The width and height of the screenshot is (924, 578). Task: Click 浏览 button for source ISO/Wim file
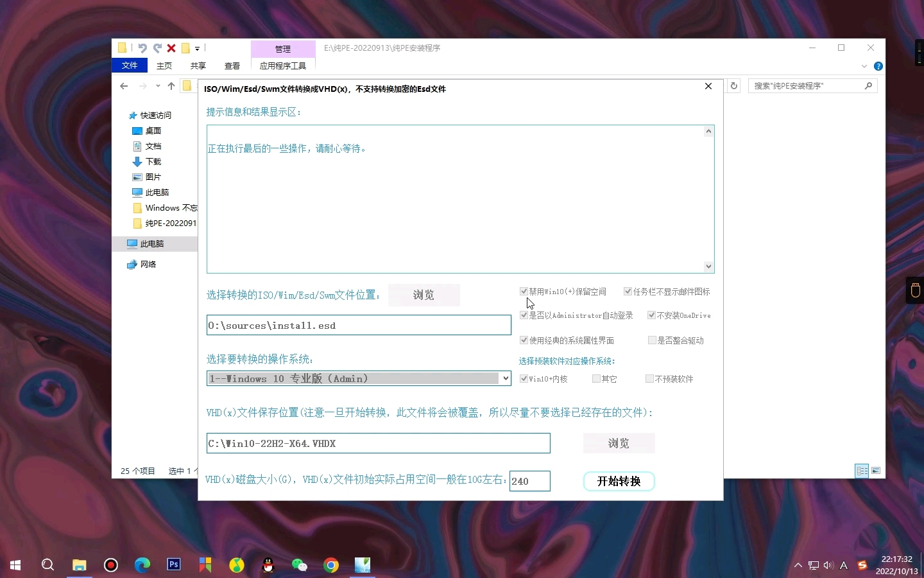[x=424, y=295]
